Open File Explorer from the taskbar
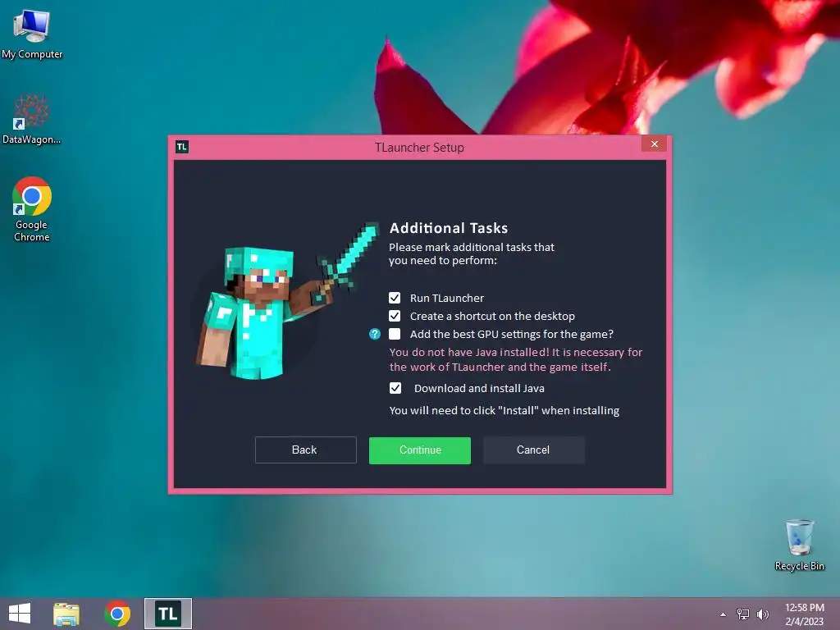Image resolution: width=840 pixels, height=630 pixels. [x=66, y=614]
